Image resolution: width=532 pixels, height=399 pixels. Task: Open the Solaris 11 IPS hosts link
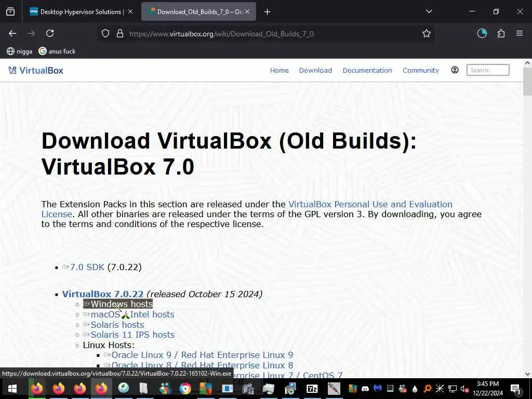coord(132,335)
